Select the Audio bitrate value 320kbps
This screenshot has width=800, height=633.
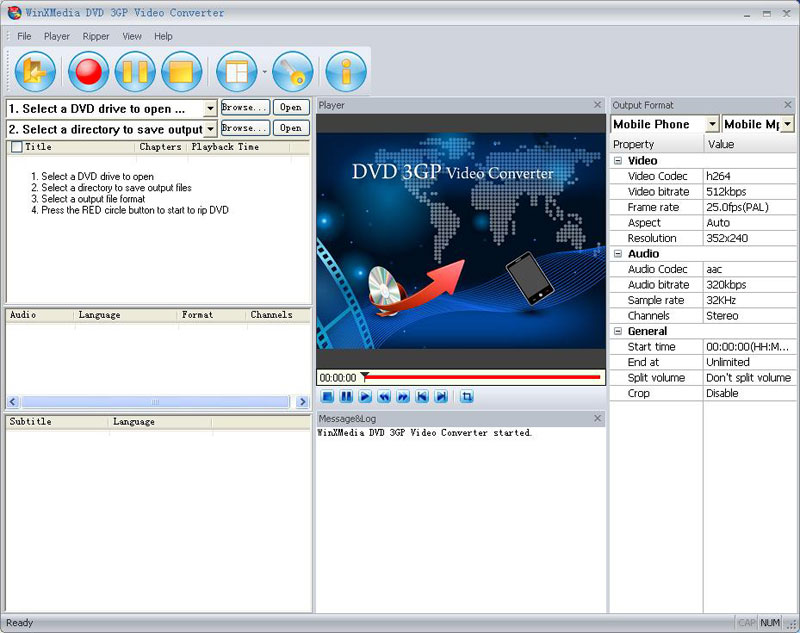749,285
